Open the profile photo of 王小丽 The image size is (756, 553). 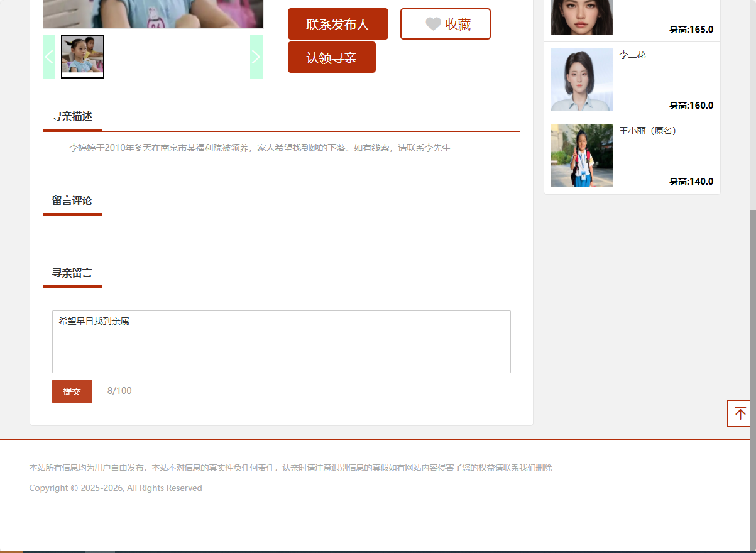581,155
